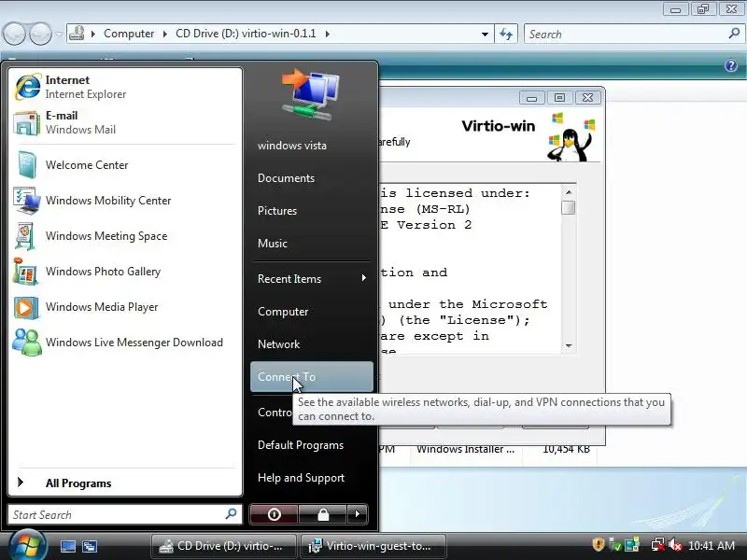747x560 pixels.
Task: Click the Explorer forward arrow button
Action: pyautogui.click(x=40, y=34)
